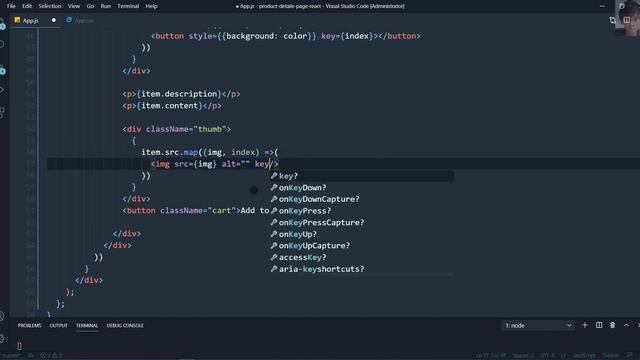Screen dimensions: 640x360
Task: Select the 'aria-keyshortcuts?' suggestion
Action: point(361,269)
